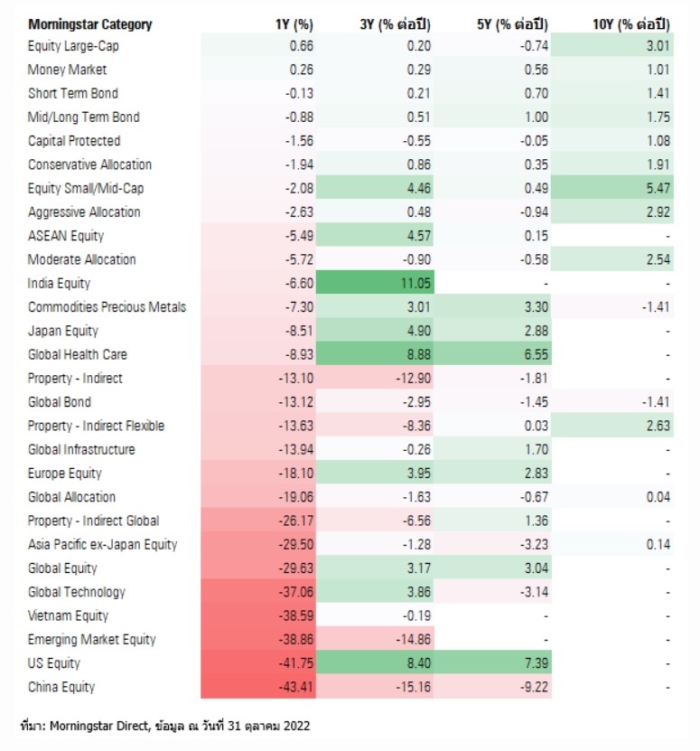Select the Asia Pacific ex-Japan Equity label

pyautogui.click(x=102, y=544)
